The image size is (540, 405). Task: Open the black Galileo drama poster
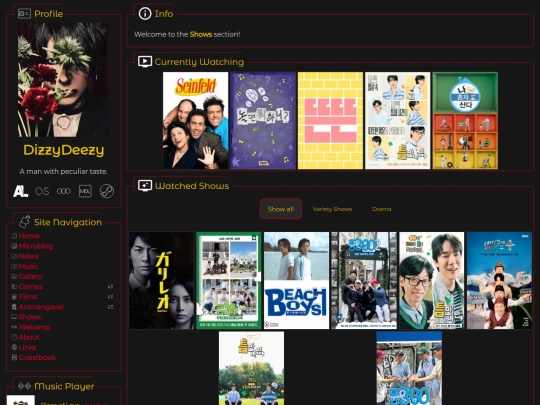pos(161,280)
